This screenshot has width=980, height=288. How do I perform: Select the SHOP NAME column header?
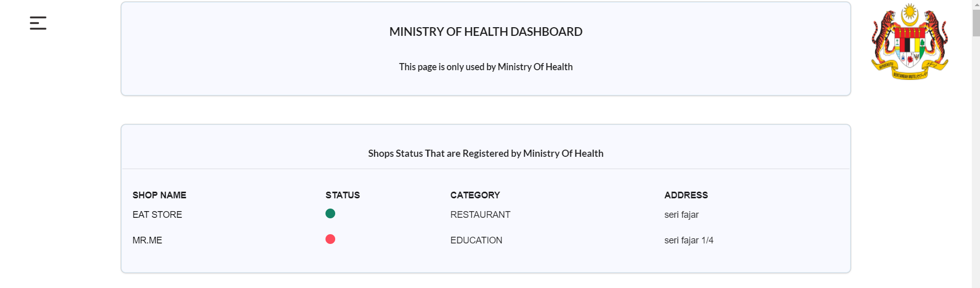click(x=159, y=195)
